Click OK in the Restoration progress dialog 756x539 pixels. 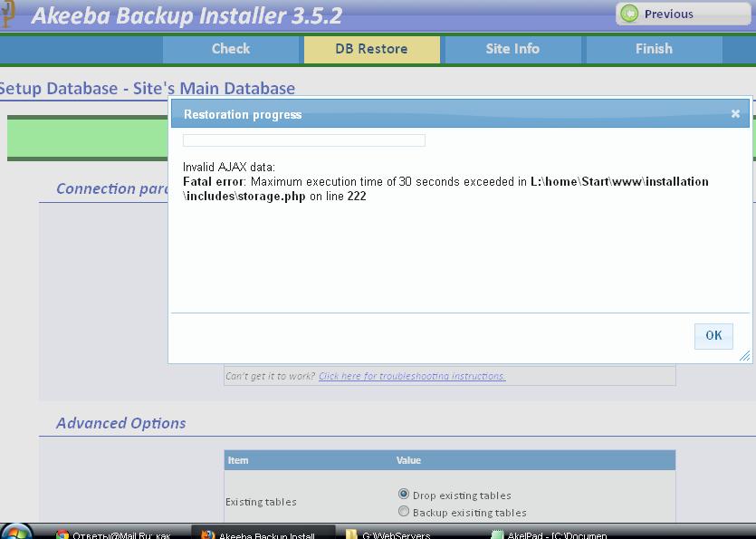pyautogui.click(x=713, y=335)
